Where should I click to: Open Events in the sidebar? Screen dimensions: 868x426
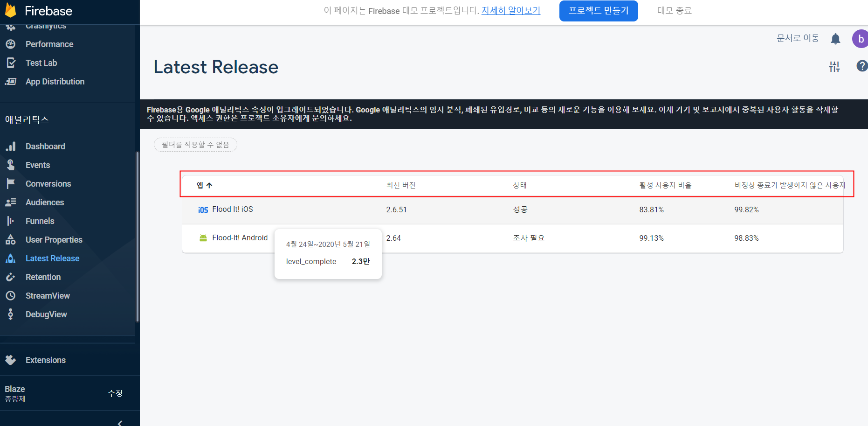point(38,165)
